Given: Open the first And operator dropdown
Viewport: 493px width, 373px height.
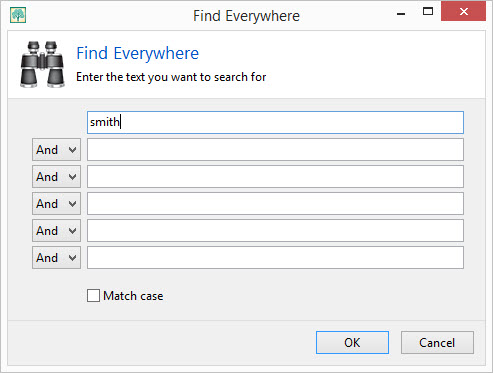Looking at the screenshot, I should click(x=56, y=150).
